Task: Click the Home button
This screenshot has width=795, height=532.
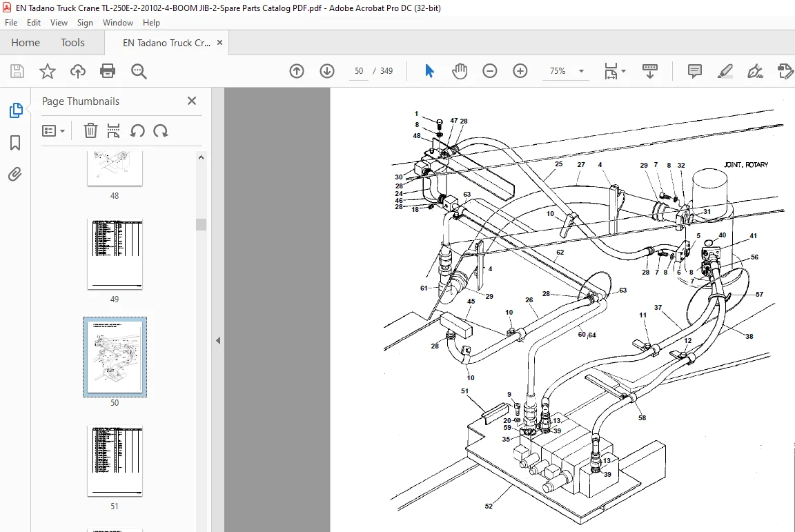Action: click(x=26, y=43)
